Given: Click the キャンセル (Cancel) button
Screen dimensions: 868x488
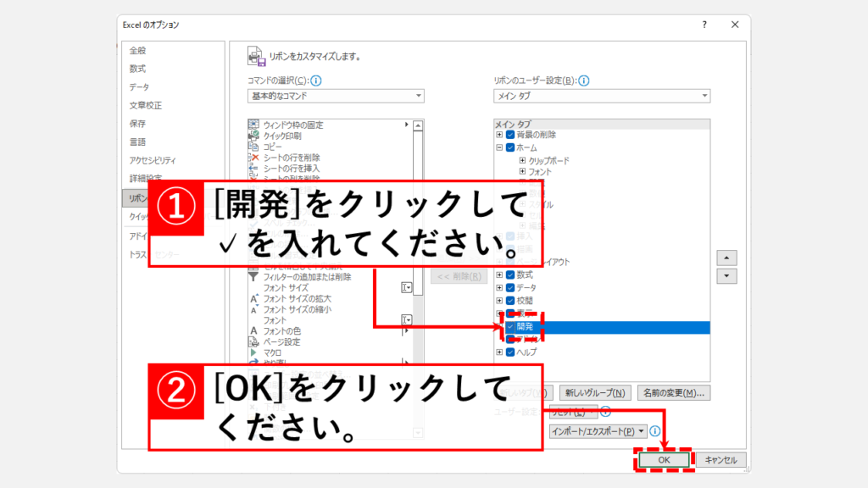Looking at the screenshot, I should point(721,459).
